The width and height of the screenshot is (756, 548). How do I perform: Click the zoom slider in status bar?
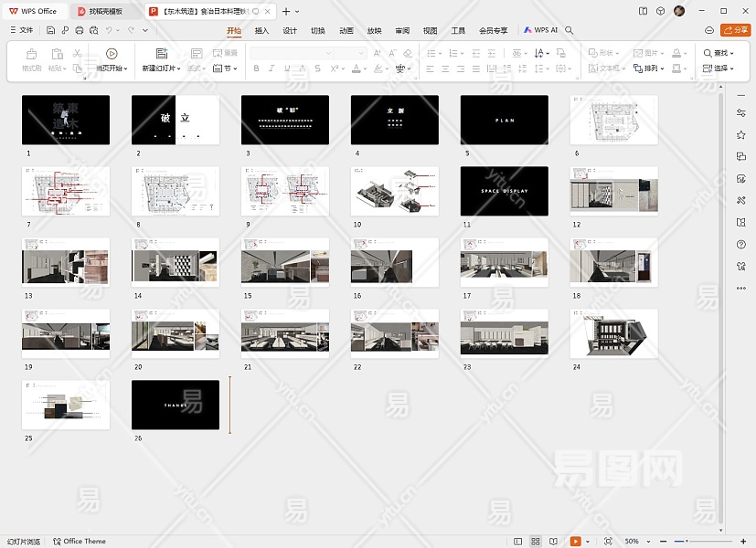[x=686, y=542]
